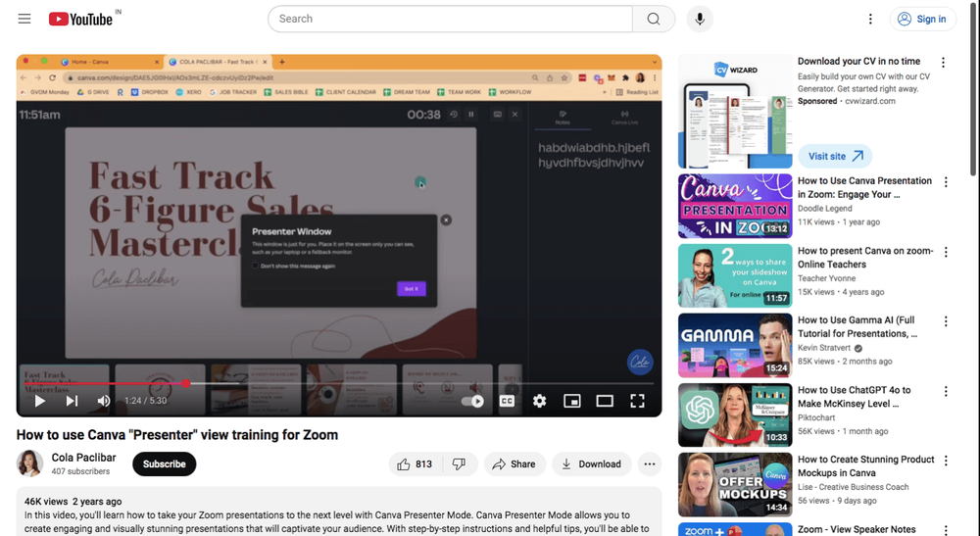
Task: Click the Canva watermark channel logo in video
Action: point(639,362)
